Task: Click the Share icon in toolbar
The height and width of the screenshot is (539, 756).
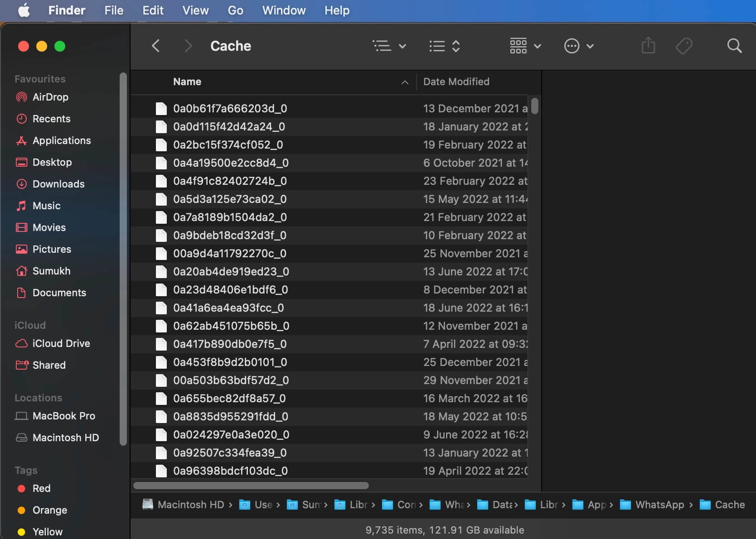Action: (x=648, y=46)
